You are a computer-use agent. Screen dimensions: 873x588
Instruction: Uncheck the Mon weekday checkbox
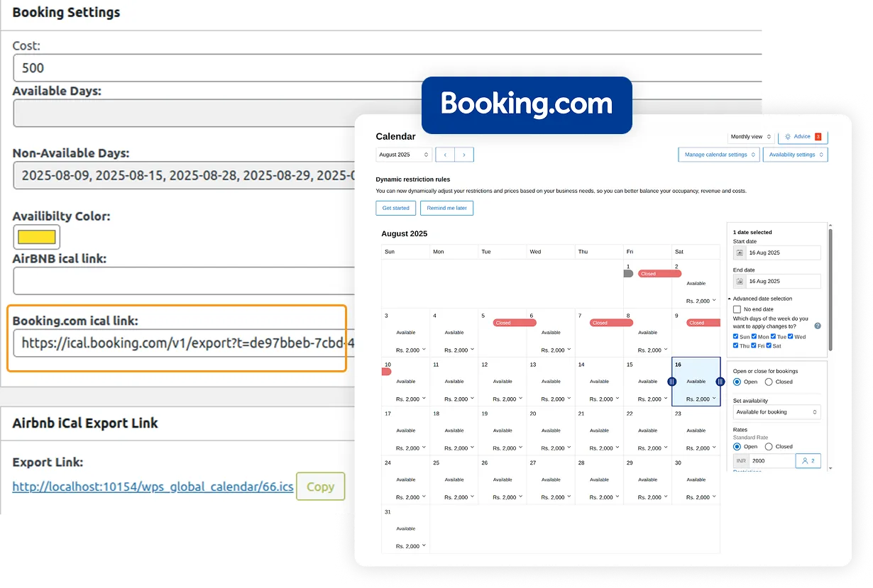click(754, 336)
